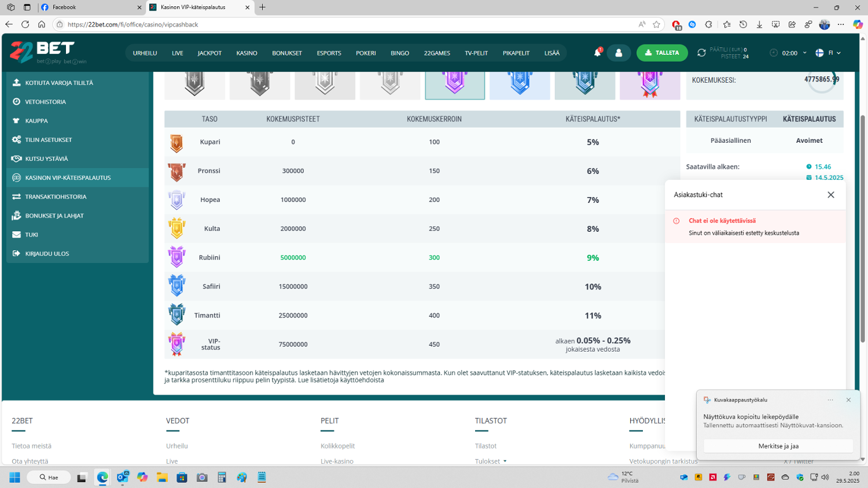The image size is (868, 488).
Task: Select the highlighted Rubiini level card
Action: click(x=455, y=85)
